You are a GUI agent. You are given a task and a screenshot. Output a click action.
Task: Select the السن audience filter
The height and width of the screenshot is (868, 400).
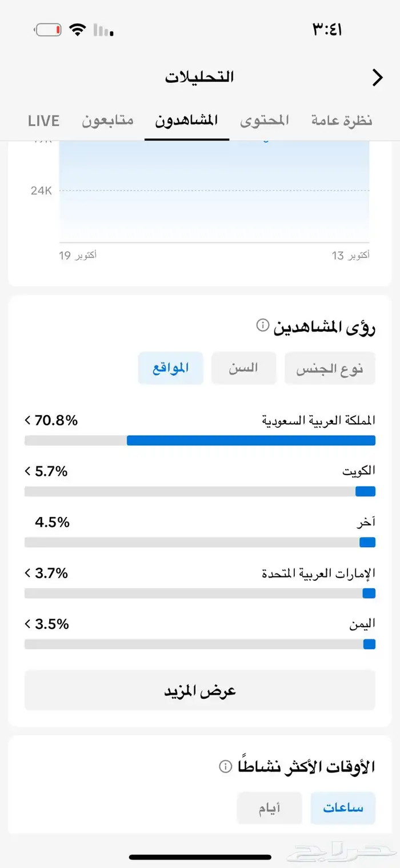pos(243,368)
